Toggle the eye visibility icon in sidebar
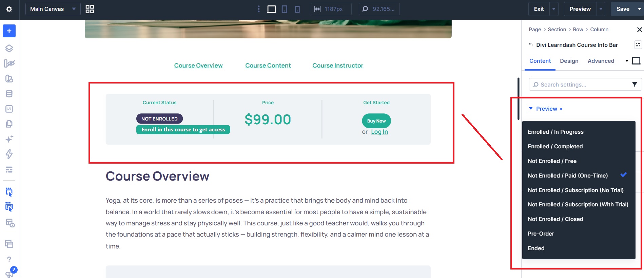 9,63
